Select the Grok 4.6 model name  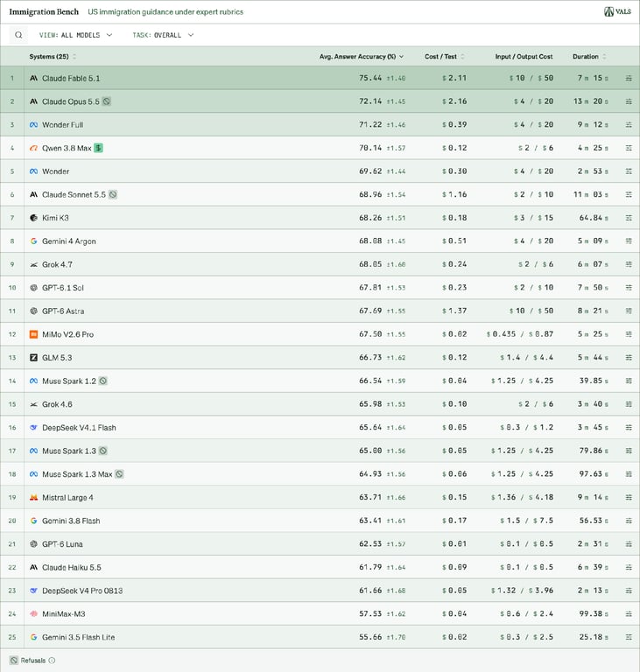[x=57, y=404]
